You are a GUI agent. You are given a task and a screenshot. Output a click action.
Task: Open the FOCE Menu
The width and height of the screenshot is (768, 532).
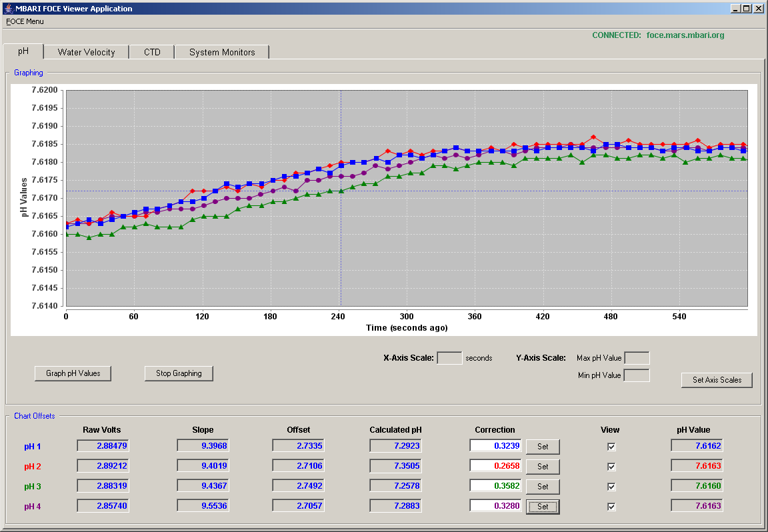pyautogui.click(x=25, y=21)
